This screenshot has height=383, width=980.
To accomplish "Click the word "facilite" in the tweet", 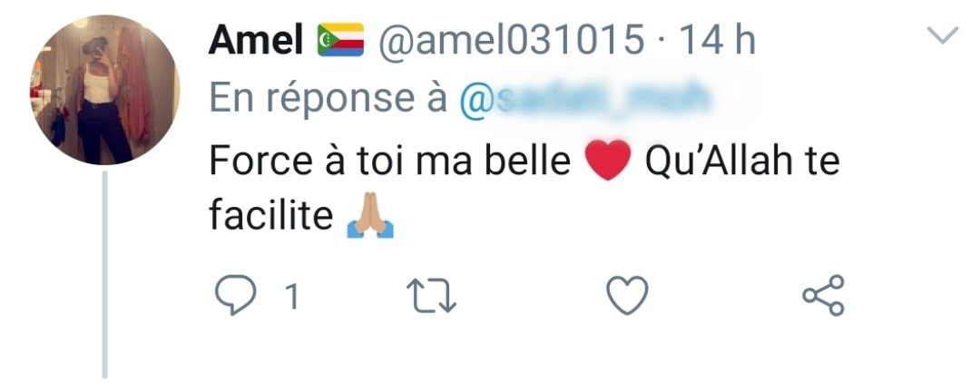I will pos(270,218).
